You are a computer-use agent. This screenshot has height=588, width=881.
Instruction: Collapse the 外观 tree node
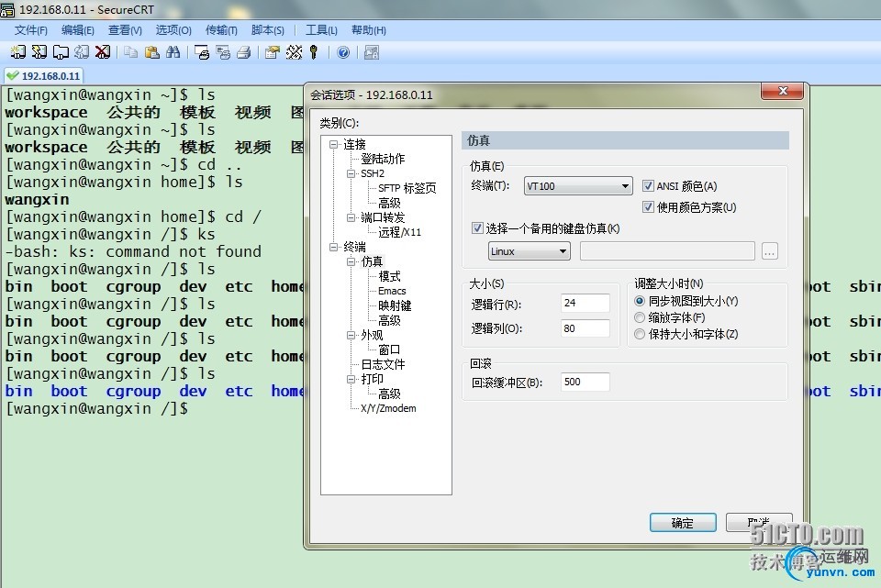point(351,335)
